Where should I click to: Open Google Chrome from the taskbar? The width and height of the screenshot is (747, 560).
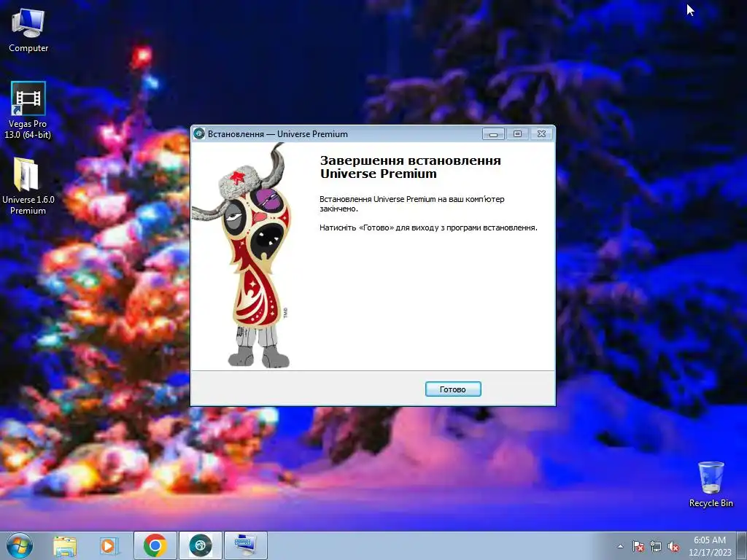point(155,545)
